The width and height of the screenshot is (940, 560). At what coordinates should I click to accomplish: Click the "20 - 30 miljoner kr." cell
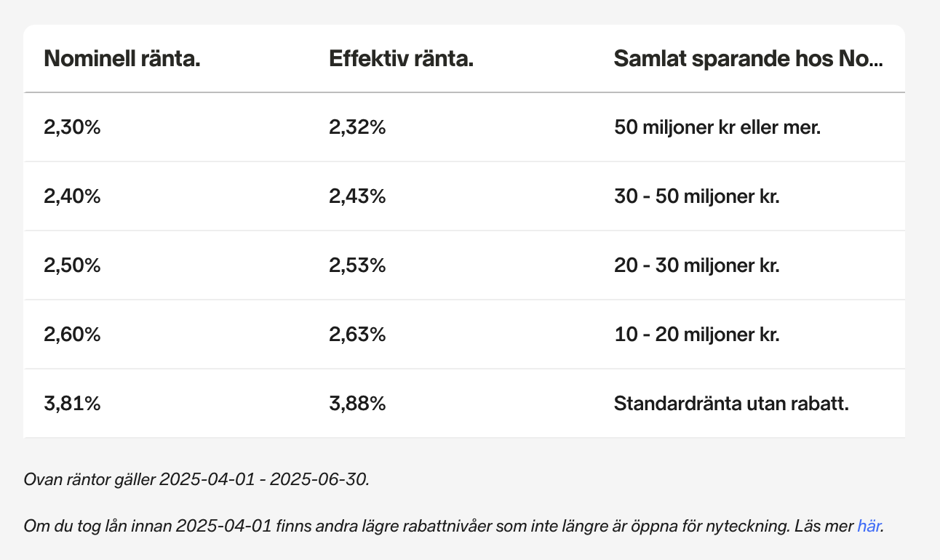696,265
